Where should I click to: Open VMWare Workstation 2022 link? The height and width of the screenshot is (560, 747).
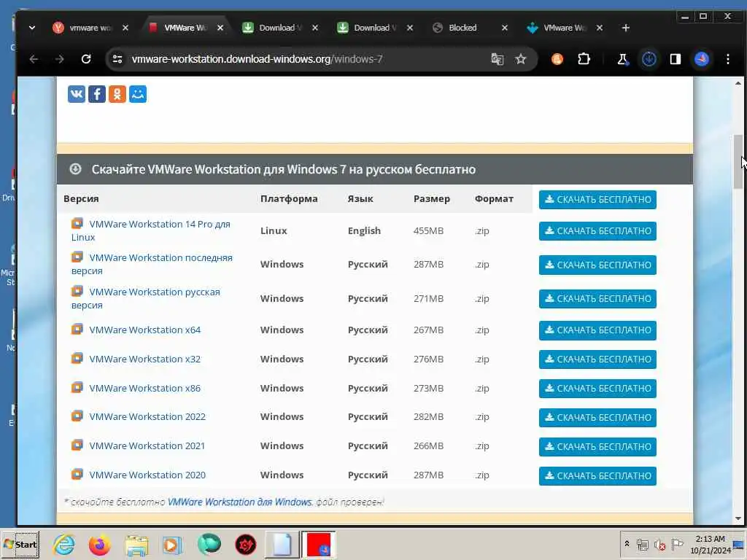click(147, 416)
